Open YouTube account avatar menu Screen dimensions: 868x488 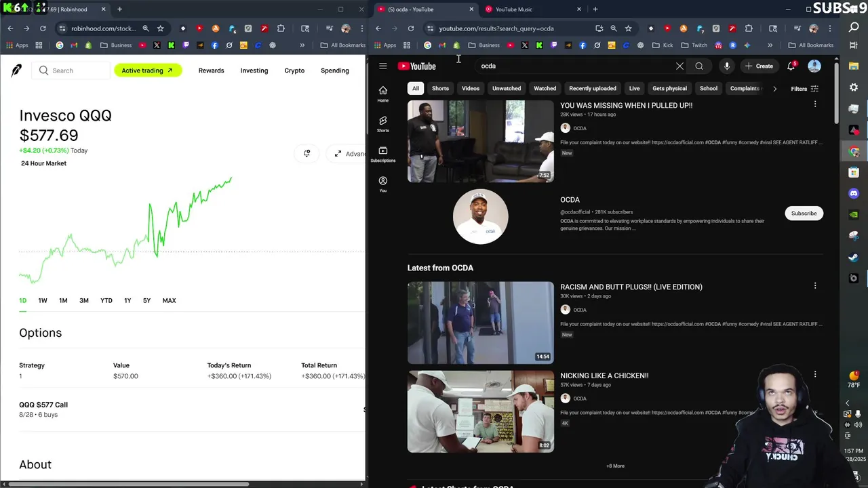point(814,66)
